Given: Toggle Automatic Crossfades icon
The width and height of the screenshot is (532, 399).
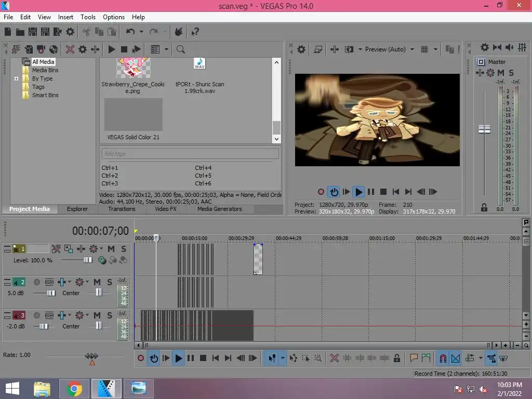Looking at the screenshot, I should pos(456,358).
